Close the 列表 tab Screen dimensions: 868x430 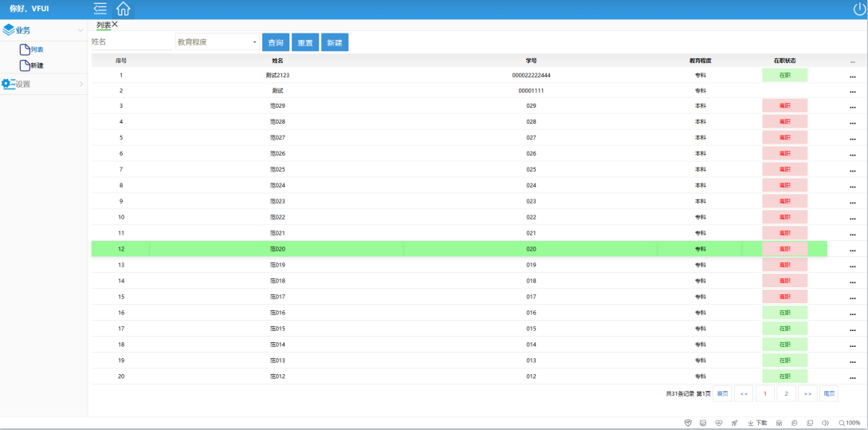115,25
